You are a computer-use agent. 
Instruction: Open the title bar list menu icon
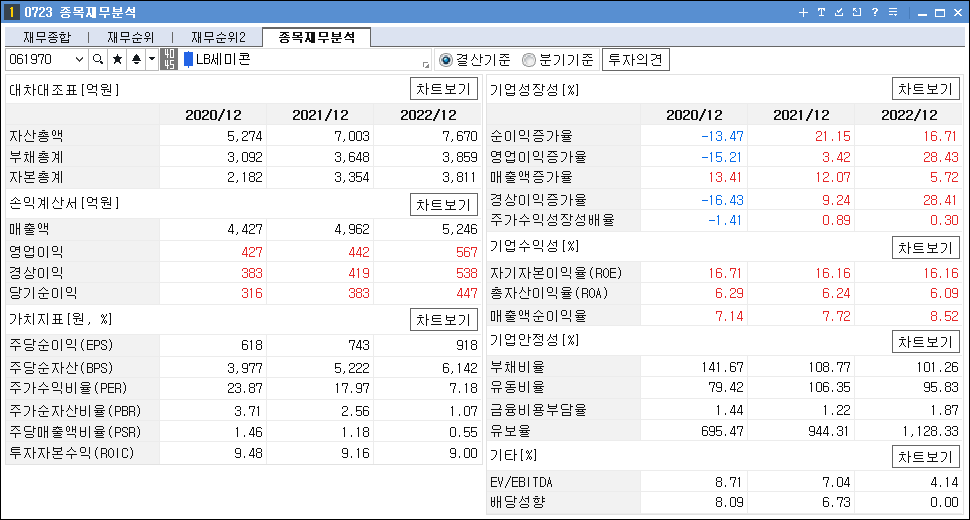tap(893, 12)
